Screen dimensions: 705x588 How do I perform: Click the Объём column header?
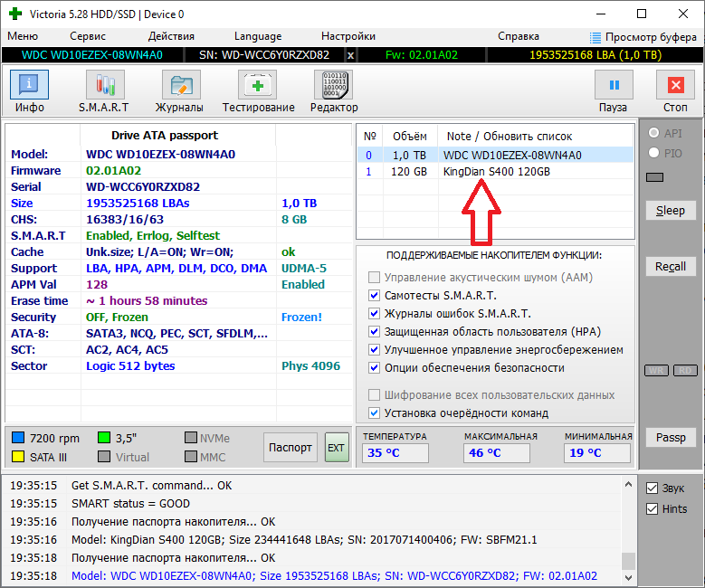click(410, 137)
